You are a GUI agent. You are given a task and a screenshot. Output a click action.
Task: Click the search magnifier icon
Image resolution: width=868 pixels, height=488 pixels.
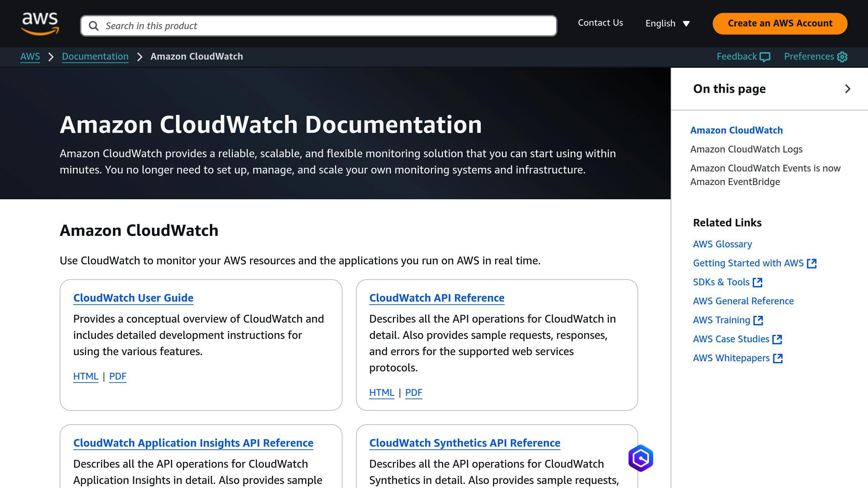pos(94,26)
